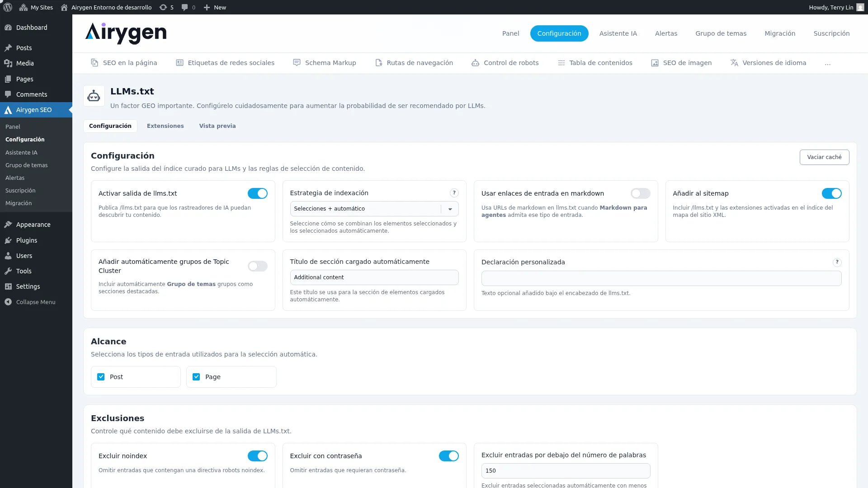Switch to Extensiones sub-tab
The width and height of the screenshot is (868, 488).
coord(165,126)
